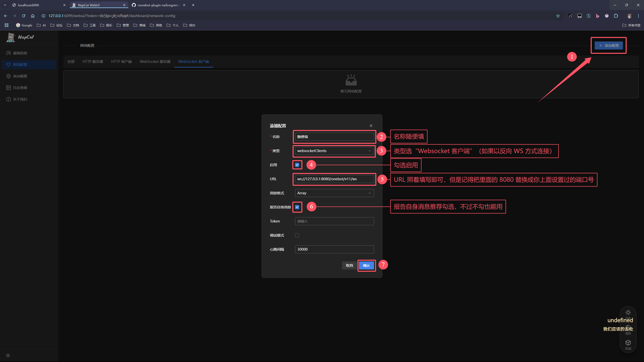Open 关于我们 info icon
Image resolution: width=644 pixels, height=362 pixels.
click(x=9, y=99)
